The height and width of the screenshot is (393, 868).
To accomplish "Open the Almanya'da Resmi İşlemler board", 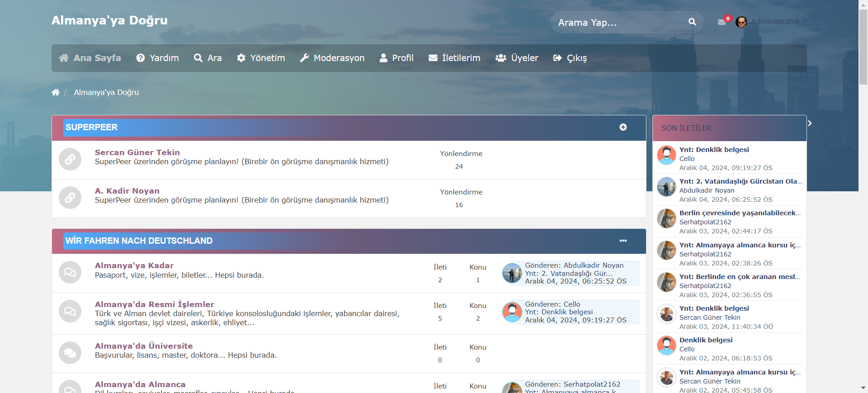I will (x=154, y=304).
